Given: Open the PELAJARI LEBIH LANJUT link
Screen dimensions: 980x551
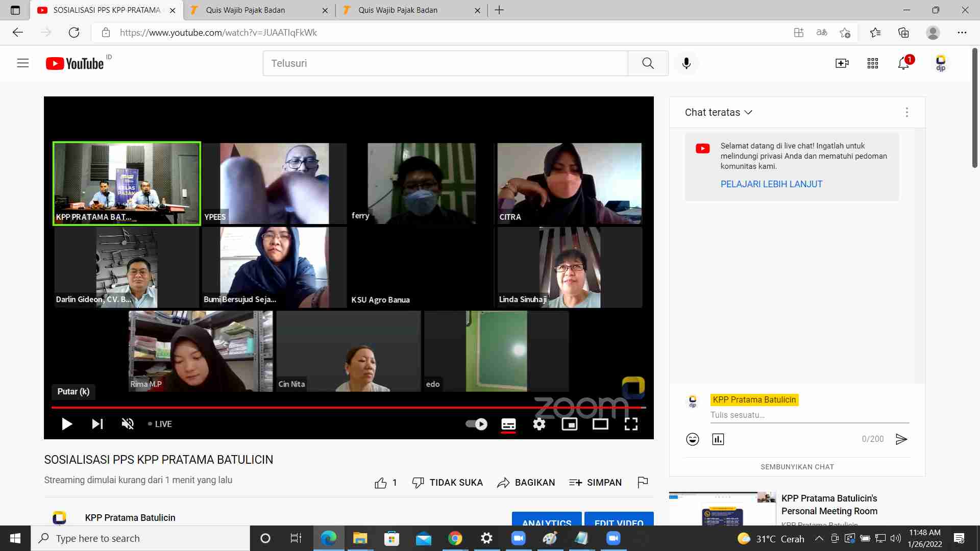Looking at the screenshot, I should pos(771,184).
